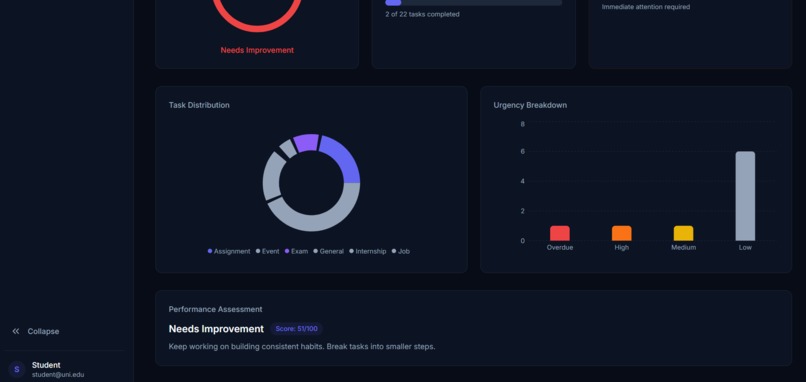This screenshot has width=806, height=382.
Task: Click the Student profile name
Action: (46, 365)
